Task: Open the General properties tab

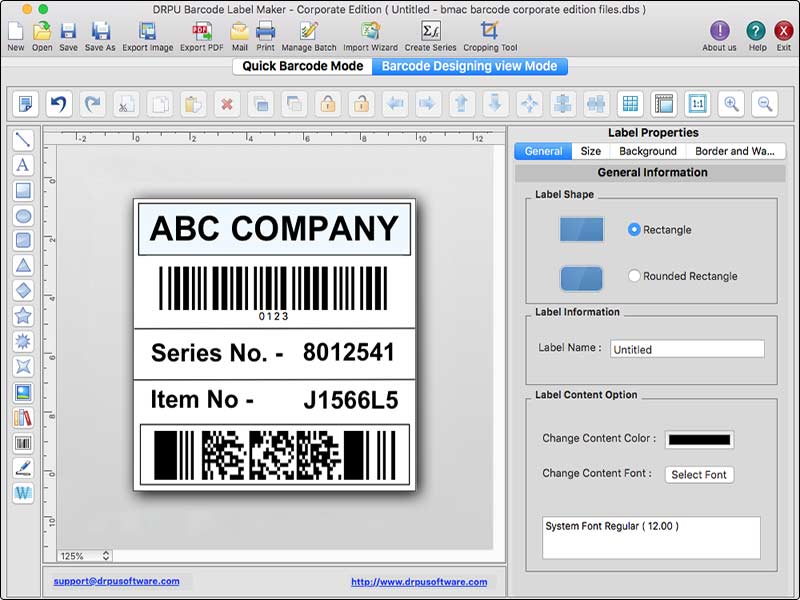Action: pyautogui.click(x=543, y=151)
